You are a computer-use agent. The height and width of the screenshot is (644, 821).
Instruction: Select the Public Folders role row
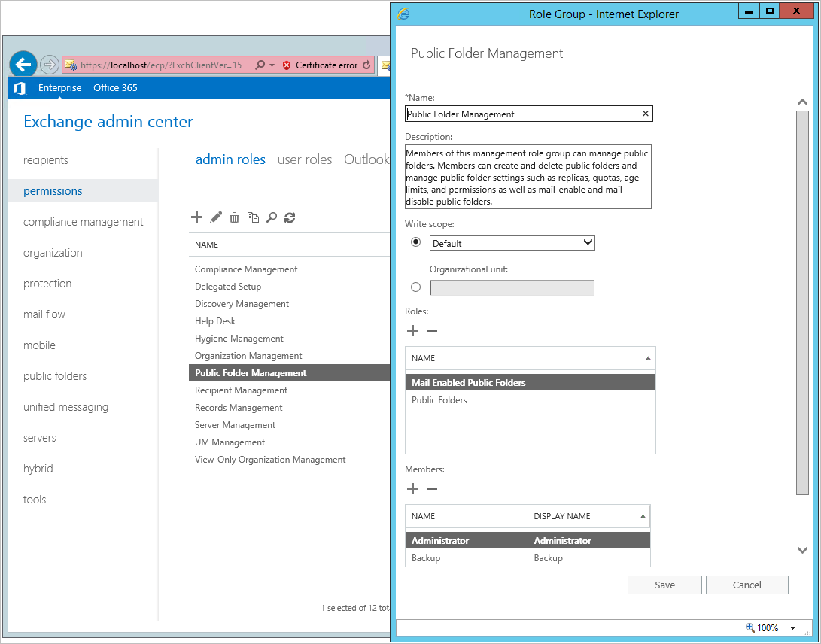(x=531, y=400)
